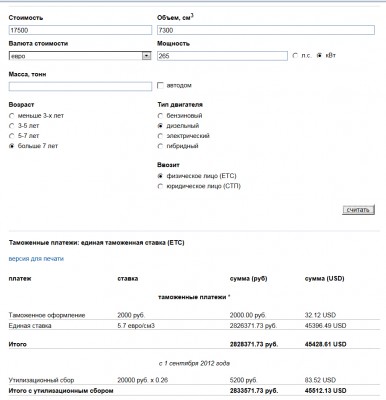The image size is (386, 400).
Task: Click the Мощность input field
Action: (x=222, y=56)
